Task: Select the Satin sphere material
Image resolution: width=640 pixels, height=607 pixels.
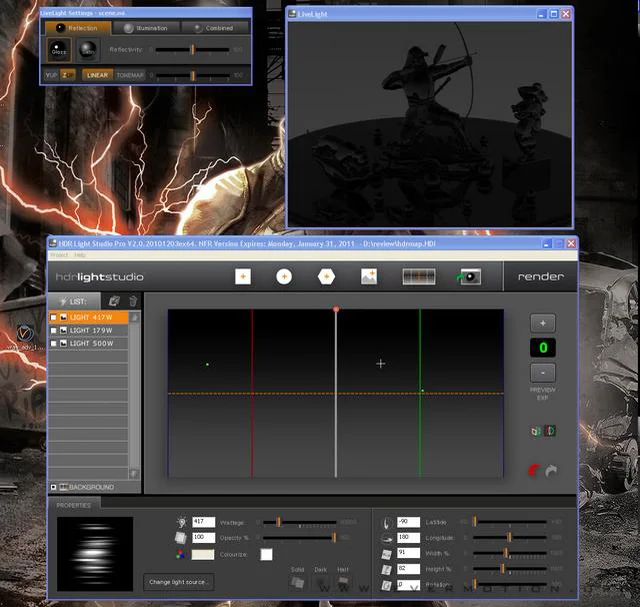Action: (x=88, y=50)
